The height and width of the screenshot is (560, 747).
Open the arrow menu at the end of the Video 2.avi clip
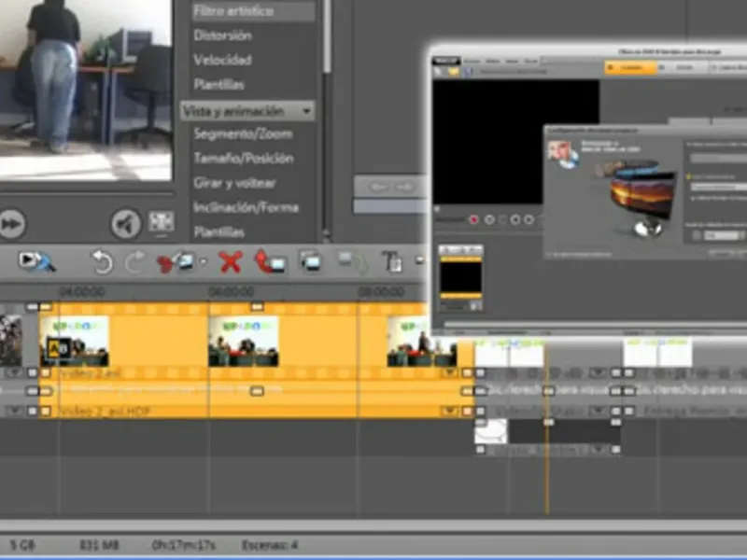pos(450,372)
